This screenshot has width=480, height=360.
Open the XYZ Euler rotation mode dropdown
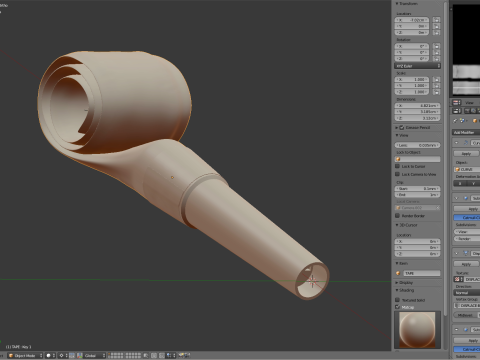coord(417,66)
